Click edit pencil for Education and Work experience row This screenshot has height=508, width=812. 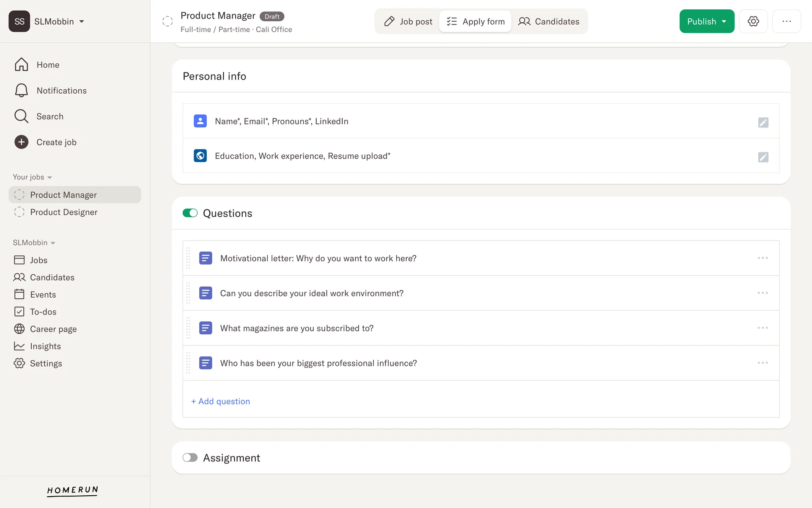[763, 157]
